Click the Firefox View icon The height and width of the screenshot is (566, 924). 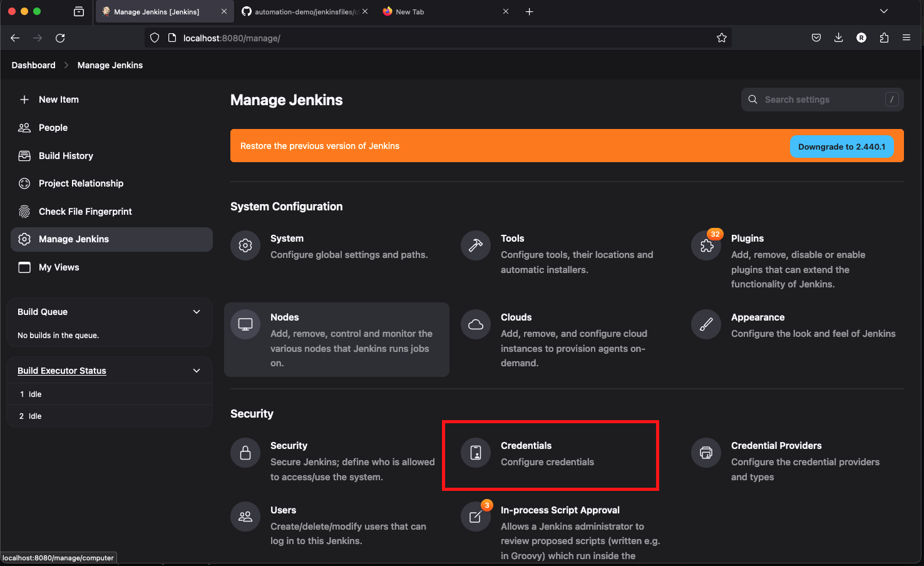(x=79, y=11)
